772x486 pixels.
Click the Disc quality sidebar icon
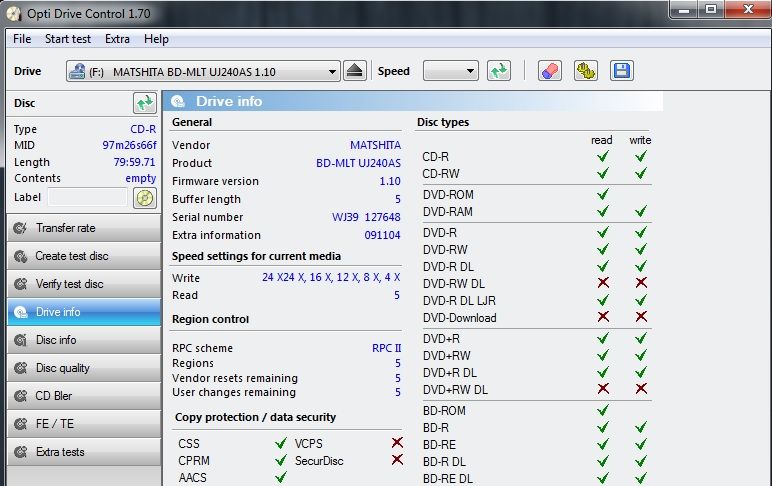(x=20, y=368)
